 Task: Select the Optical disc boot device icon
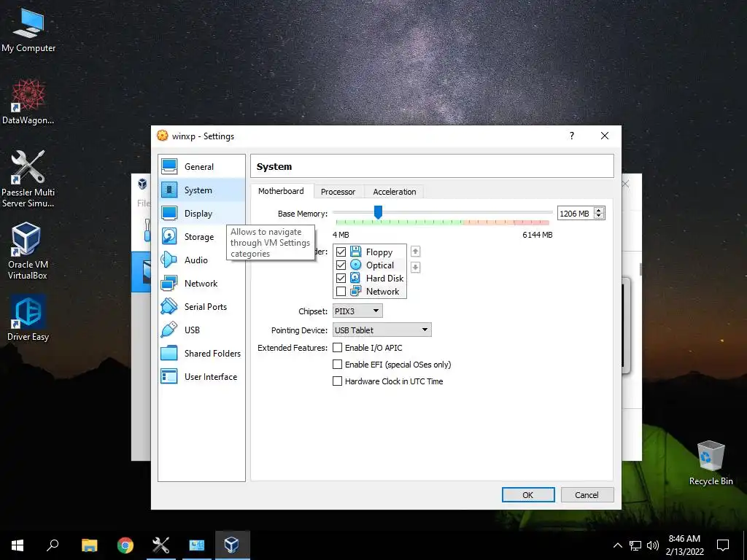coord(356,265)
